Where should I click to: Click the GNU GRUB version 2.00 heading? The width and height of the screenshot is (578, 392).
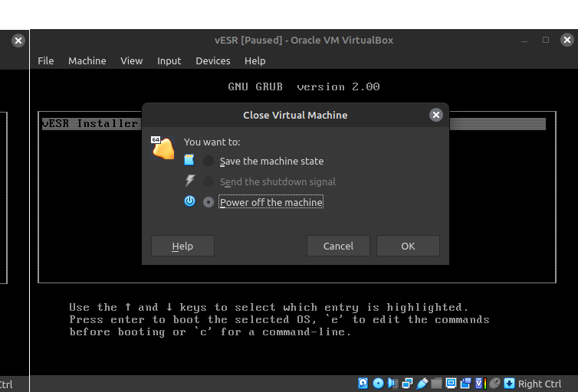304,87
